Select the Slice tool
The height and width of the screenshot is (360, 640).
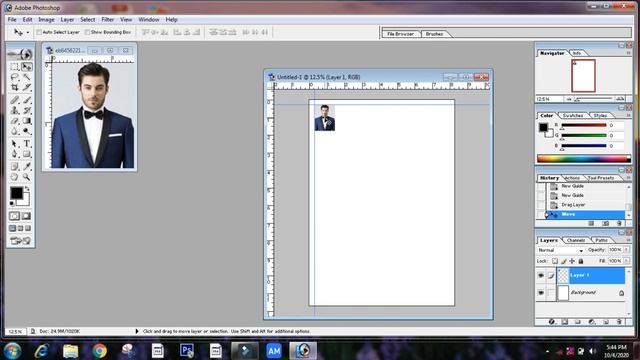27,87
